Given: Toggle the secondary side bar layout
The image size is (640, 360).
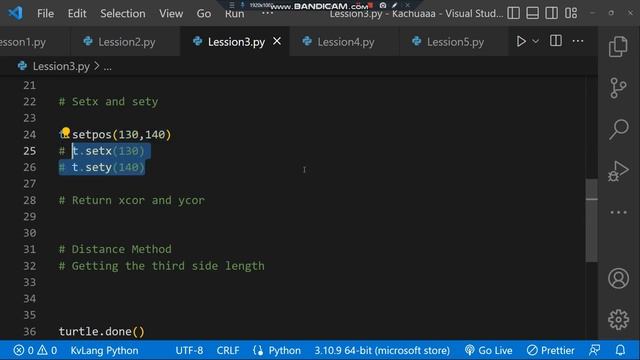Looking at the screenshot, I should [551, 13].
